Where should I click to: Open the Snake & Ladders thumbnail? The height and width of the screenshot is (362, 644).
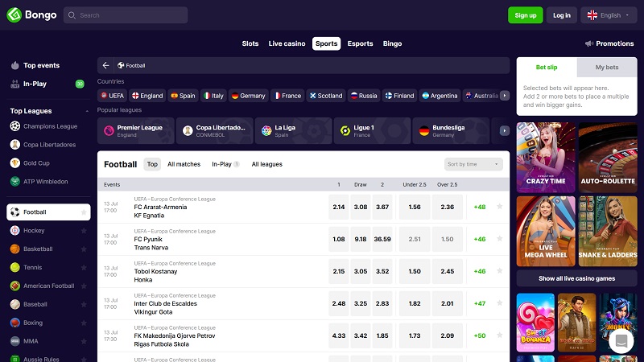point(608,231)
